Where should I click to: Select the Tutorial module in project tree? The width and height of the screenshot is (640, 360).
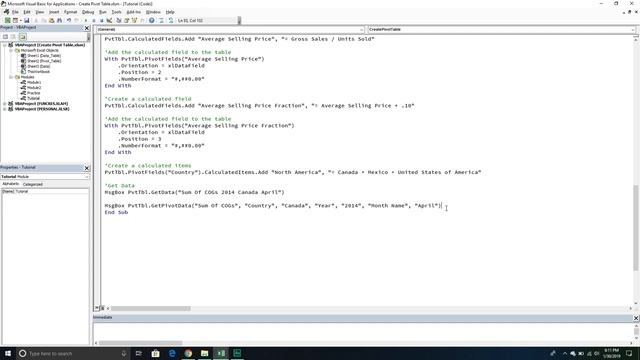pos(33,98)
